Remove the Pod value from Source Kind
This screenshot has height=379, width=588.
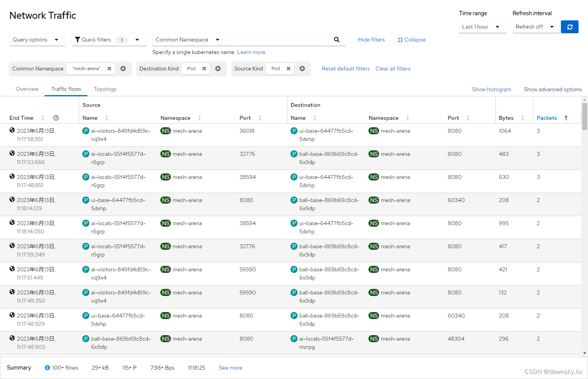click(289, 69)
